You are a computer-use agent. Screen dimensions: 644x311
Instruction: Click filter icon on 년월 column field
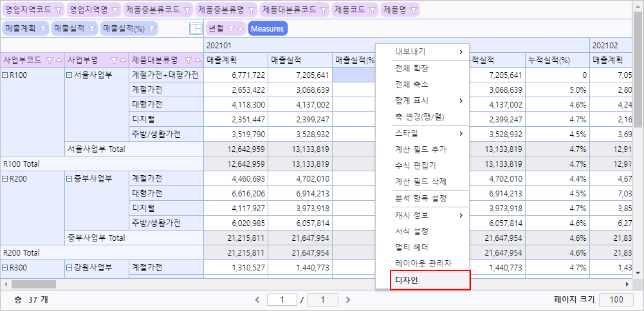coord(230,29)
